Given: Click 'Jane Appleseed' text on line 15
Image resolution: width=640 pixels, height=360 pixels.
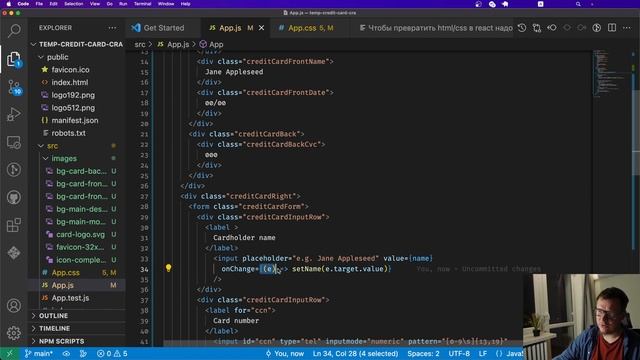Looking at the screenshot, I should click(234, 72).
